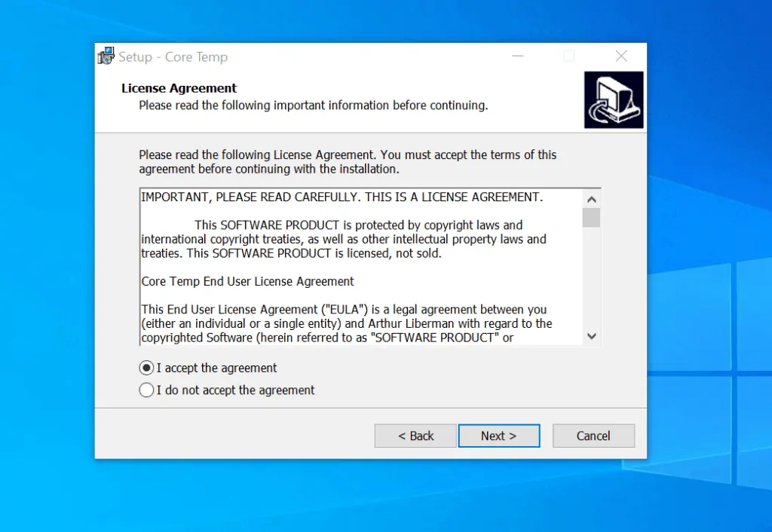Go back using the Back button

tap(415, 436)
